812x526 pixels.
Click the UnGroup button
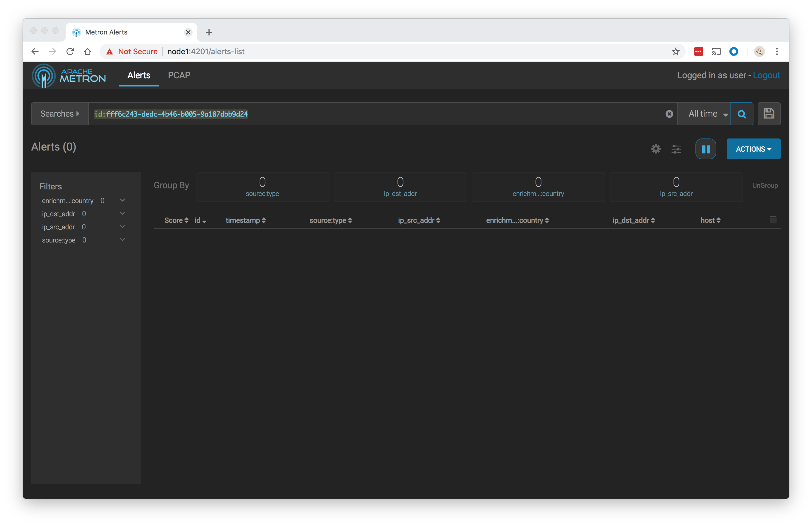[765, 185]
